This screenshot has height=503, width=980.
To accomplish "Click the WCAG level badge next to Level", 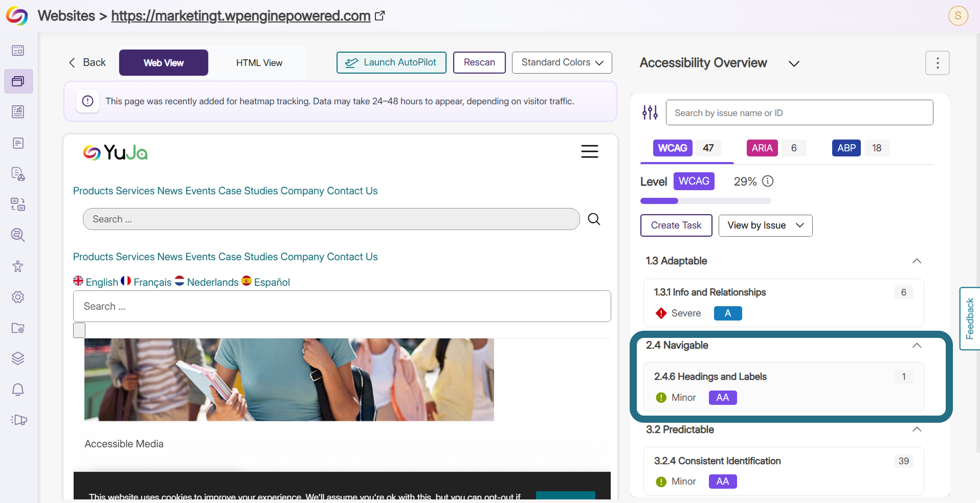I will coord(694,181).
